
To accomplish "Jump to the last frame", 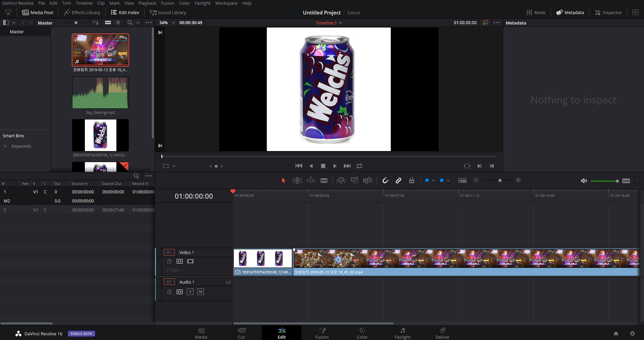I will (x=347, y=166).
